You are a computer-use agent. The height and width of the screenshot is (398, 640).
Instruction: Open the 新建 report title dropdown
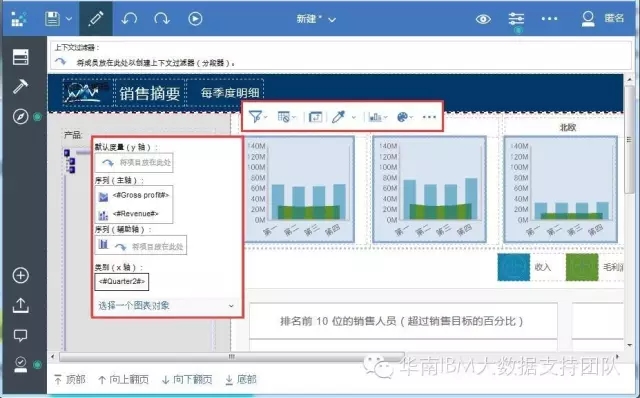pos(316,19)
